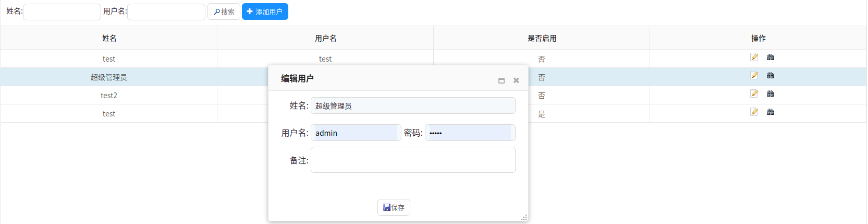View test2 details via the binoculars icon
Viewport: 868px width, 224px height.
pos(770,93)
